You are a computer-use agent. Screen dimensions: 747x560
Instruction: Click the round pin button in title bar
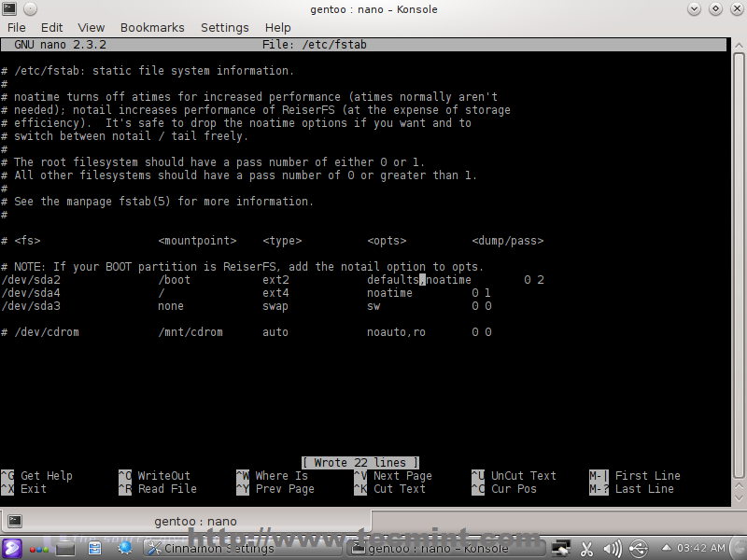pyautogui.click(x=30, y=8)
